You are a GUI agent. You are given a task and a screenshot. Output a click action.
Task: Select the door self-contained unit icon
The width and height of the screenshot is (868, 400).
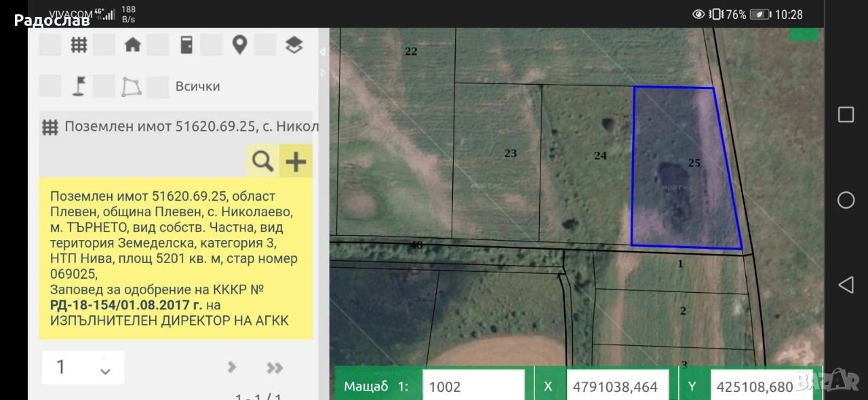coord(186,45)
